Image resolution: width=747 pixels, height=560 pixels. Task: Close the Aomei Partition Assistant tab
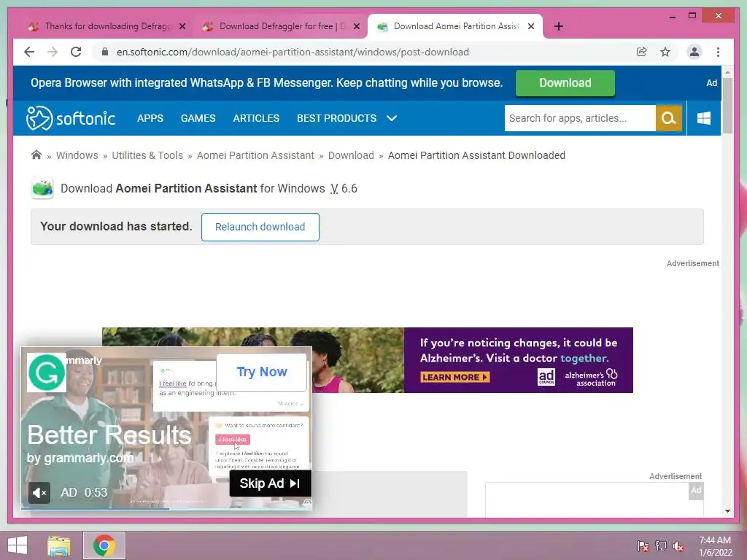tap(531, 27)
